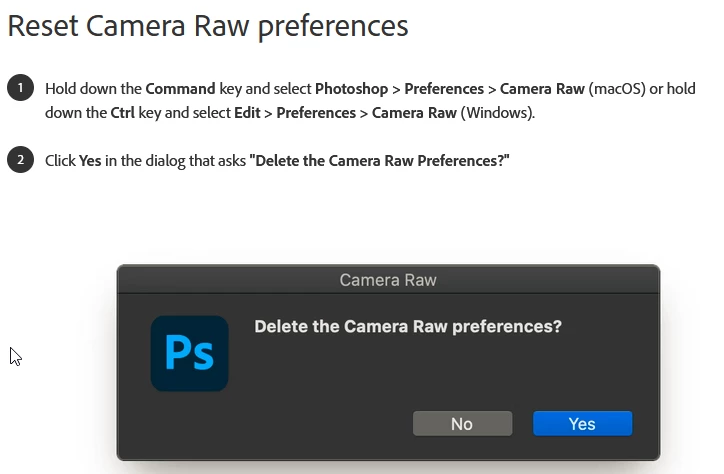The height and width of the screenshot is (474, 724).
Task: Click the 'Reset Camera Raw preferences' heading
Action: point(208,25)
